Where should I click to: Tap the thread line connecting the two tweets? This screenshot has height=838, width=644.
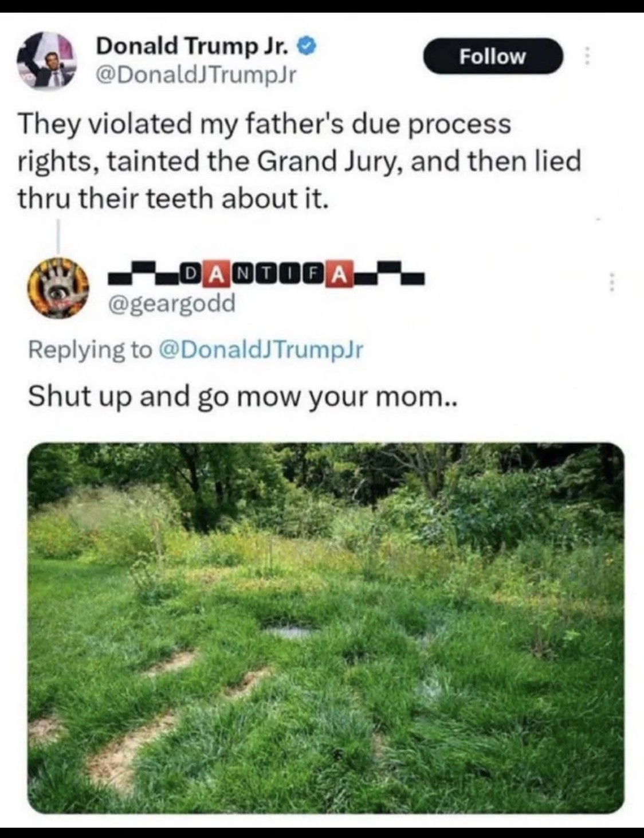click(58, 237)
